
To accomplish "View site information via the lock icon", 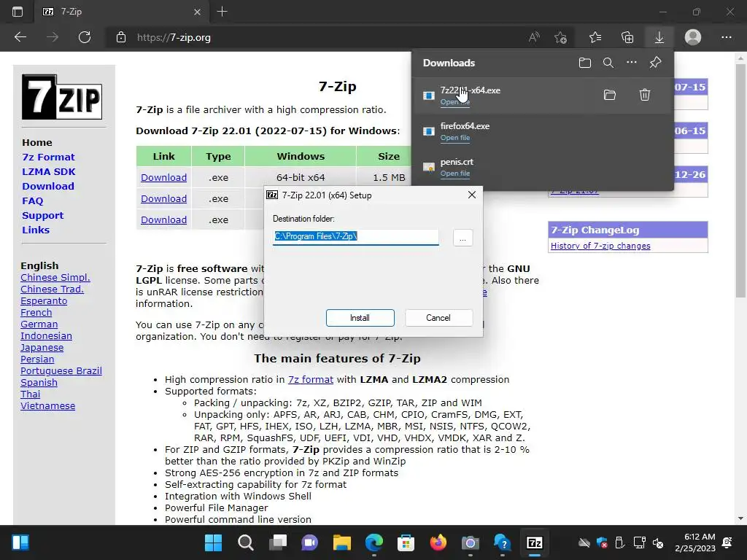I will 121,37.
